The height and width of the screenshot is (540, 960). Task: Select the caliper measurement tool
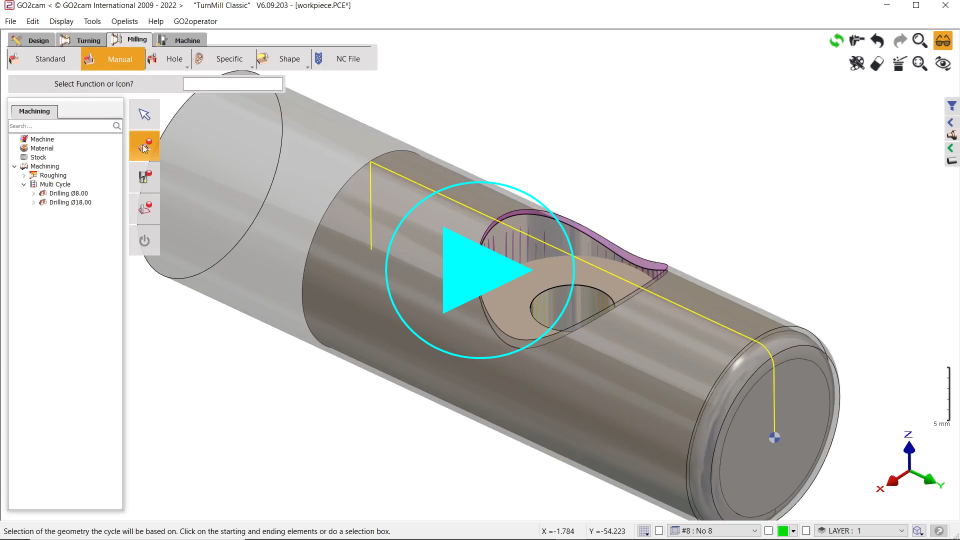point(857,41)
